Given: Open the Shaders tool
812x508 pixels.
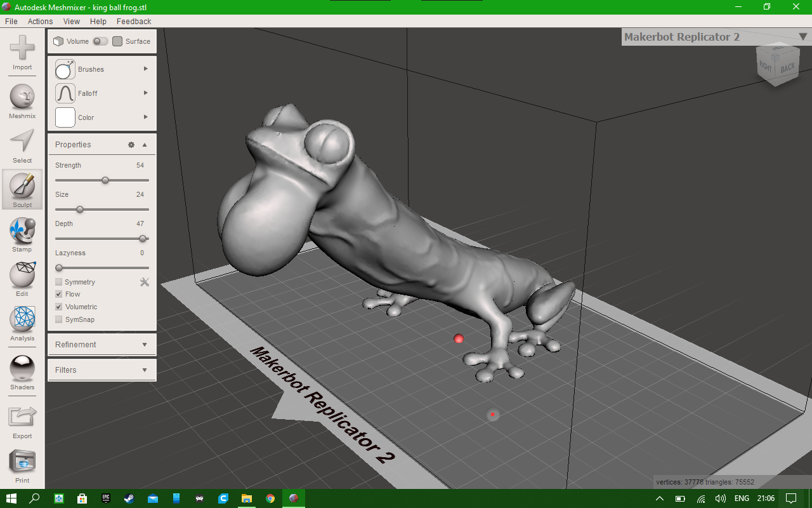Looking at the screenshot, I should (x=22, y=368).
